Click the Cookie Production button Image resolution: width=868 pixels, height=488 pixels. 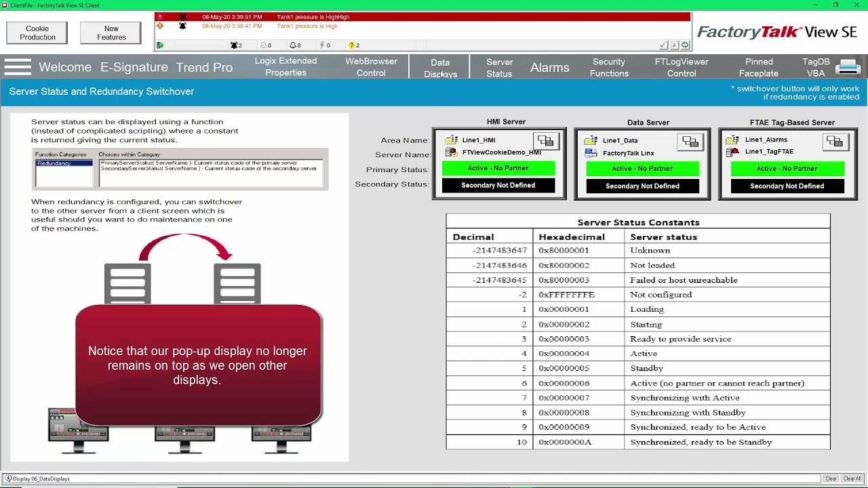click(37, 33)
